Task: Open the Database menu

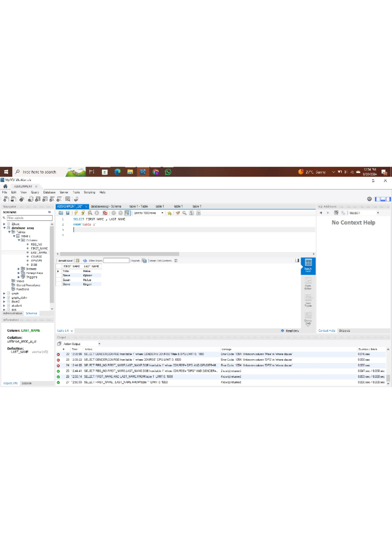Action: pos(49,192)
